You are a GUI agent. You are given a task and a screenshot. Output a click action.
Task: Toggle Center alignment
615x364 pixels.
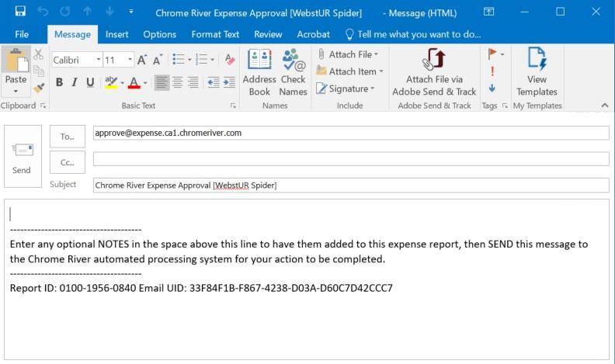coord(178,82)
